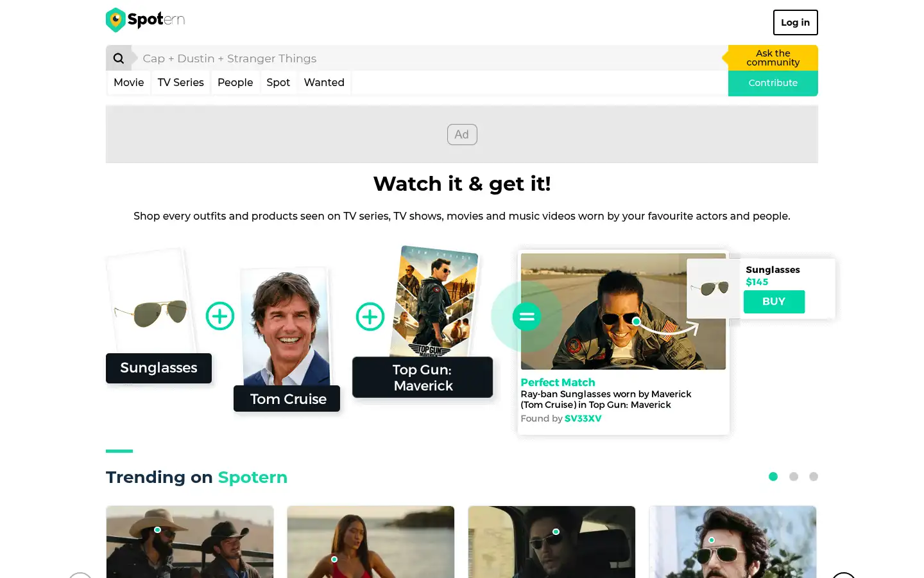Click the Top Gun Maverick poster
Image resolution: width=924 pixels, height=578 pixels.
[434, 302]
